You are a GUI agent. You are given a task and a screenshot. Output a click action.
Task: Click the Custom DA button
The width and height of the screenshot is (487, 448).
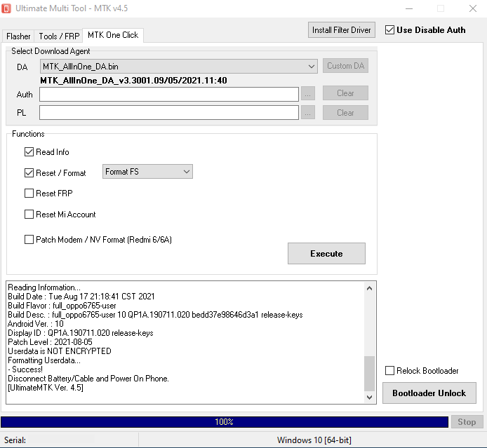point(345,66)
